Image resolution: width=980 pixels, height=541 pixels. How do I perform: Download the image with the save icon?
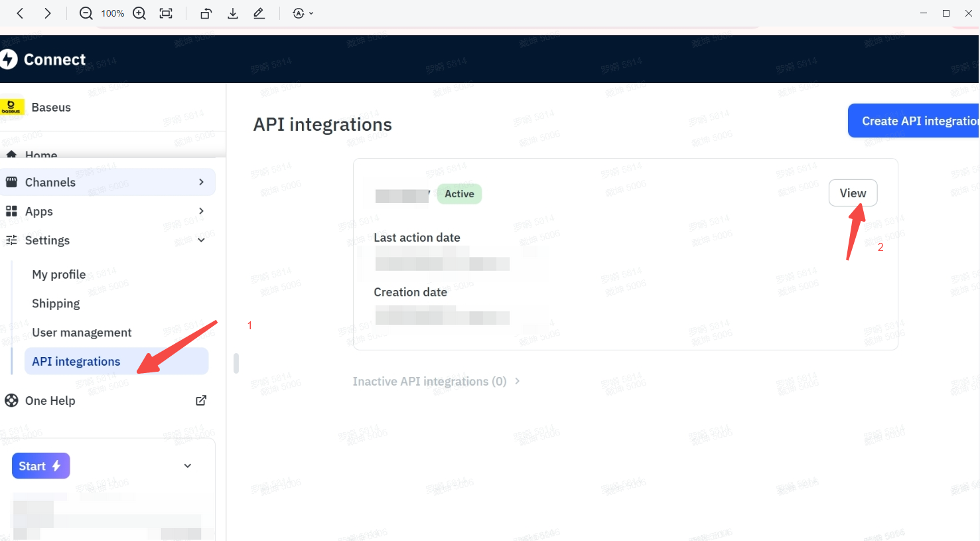[233, 13]
